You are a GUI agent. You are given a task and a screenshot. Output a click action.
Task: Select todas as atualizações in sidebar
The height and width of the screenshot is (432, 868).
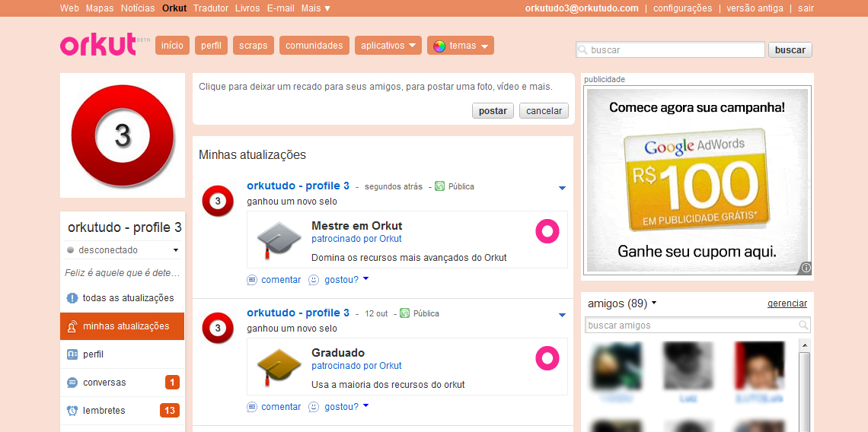click(123, 298)
